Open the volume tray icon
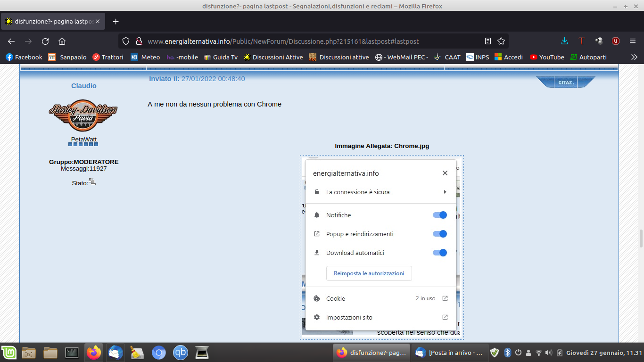644x362 pixels. [549, 352]
